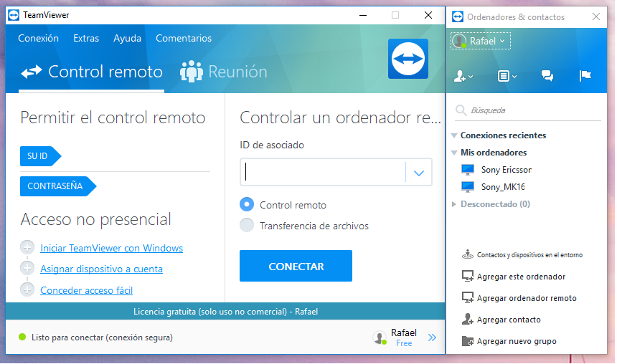
Task: Open the Conexión menu
Action: [38, 38]
